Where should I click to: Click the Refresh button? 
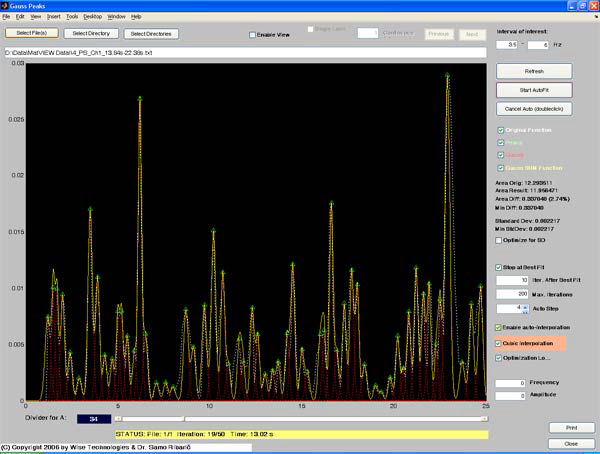pyautogui.click(x=534, y=71)
